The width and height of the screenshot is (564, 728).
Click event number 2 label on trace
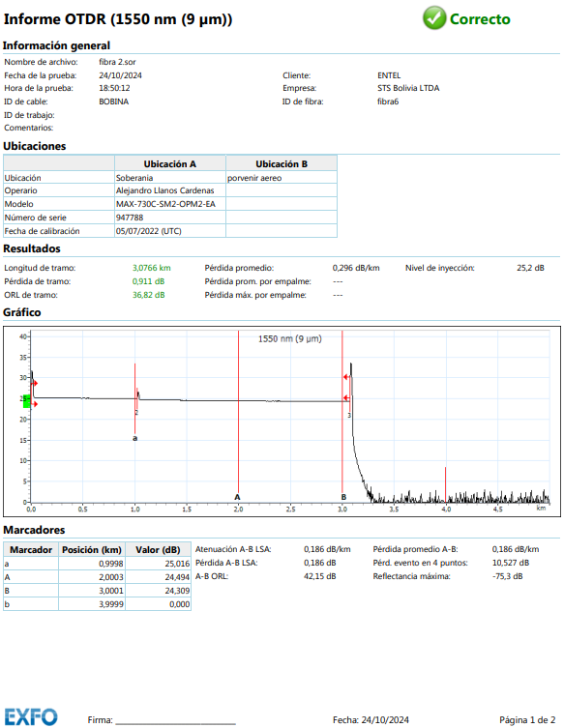pos(136,412)
